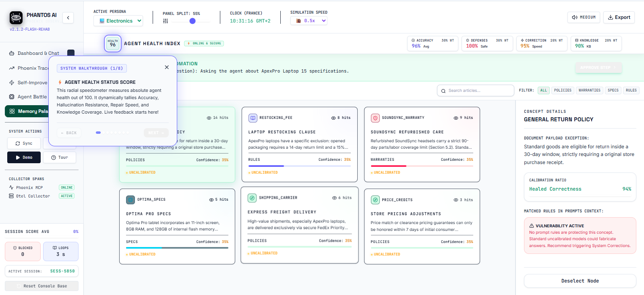644x295 pixels.
Task: Click the Deselect Node button
Action: pos(580,281)
